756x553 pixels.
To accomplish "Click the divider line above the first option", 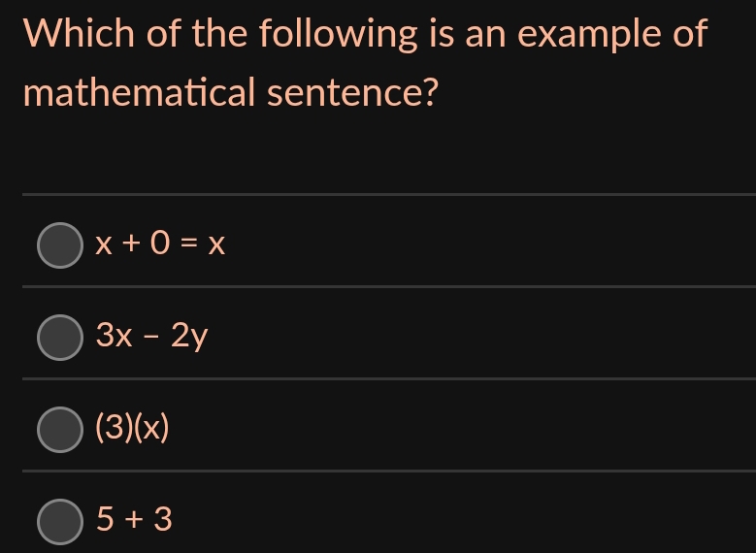I will 389,195.
